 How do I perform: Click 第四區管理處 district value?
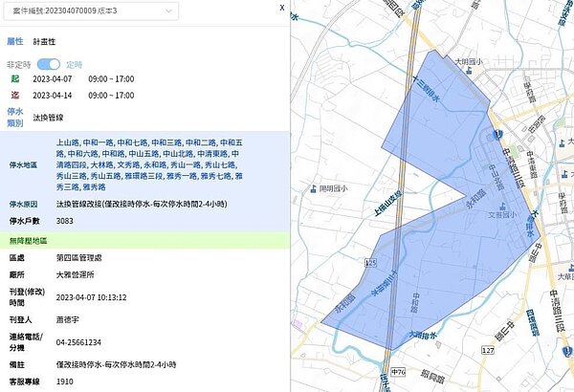click(79, 258)
